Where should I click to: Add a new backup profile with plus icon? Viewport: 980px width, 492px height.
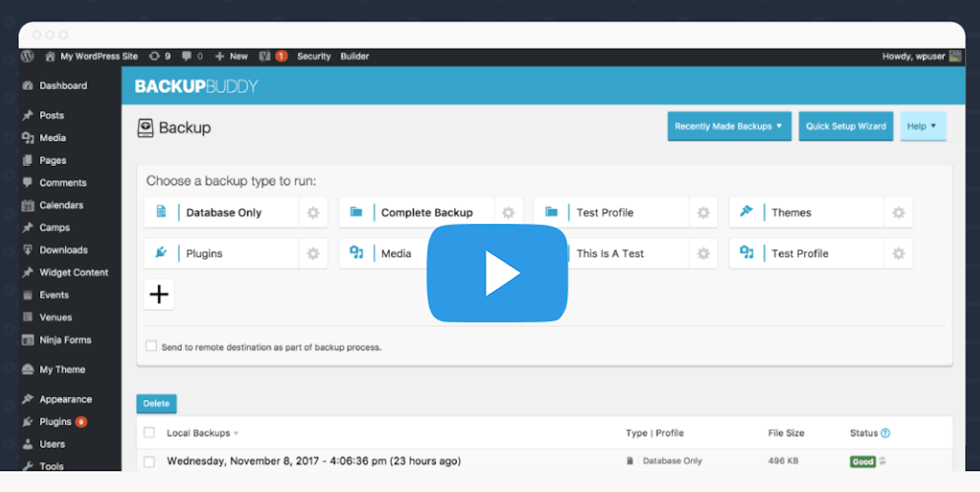(x=159, y=295)
